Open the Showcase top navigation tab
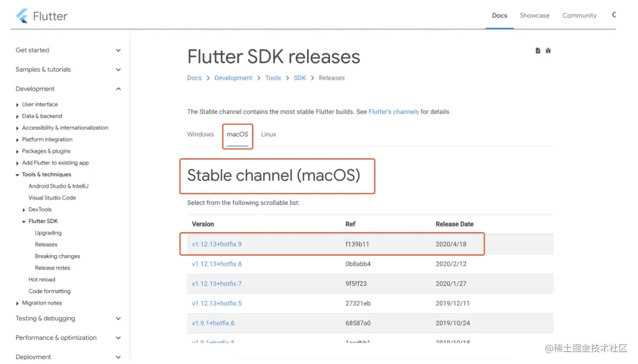 tap(535, 15)
